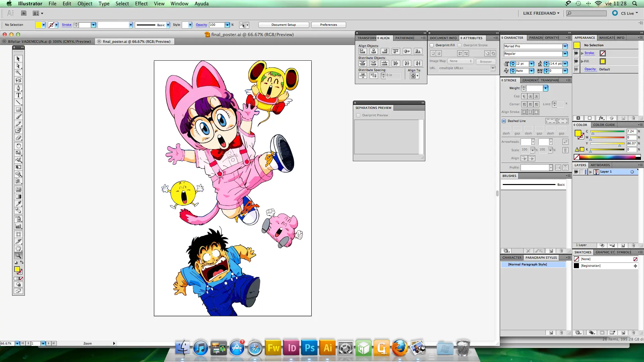Image resolution: width=644 pixels, height=362 pixels.
Task: Pick the Eyedropper tool
Action: point(18,203)
